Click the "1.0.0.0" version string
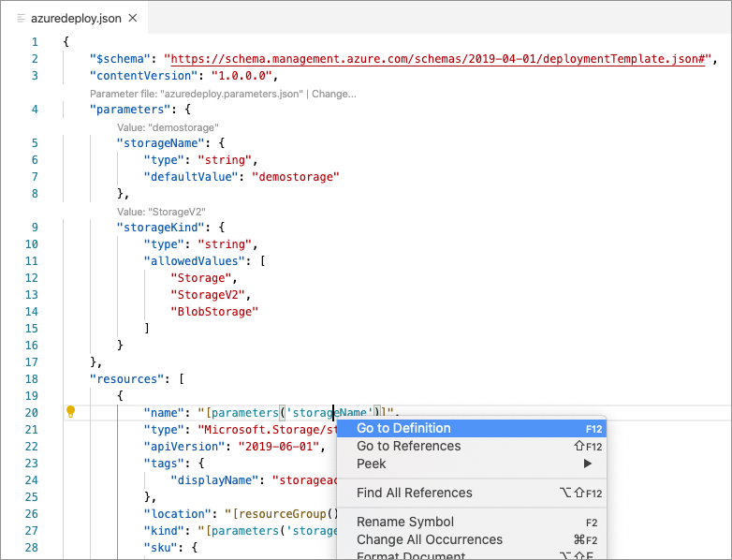 point(242,76)
